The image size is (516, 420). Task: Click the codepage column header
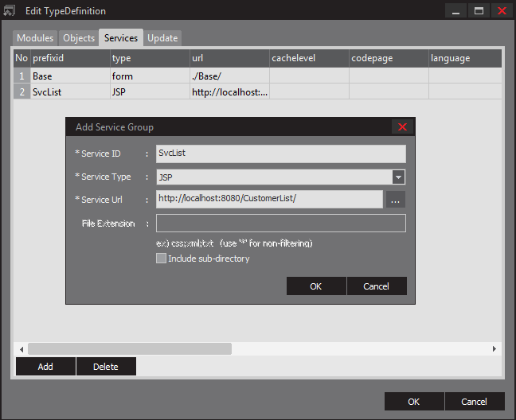tap(389, 58)
